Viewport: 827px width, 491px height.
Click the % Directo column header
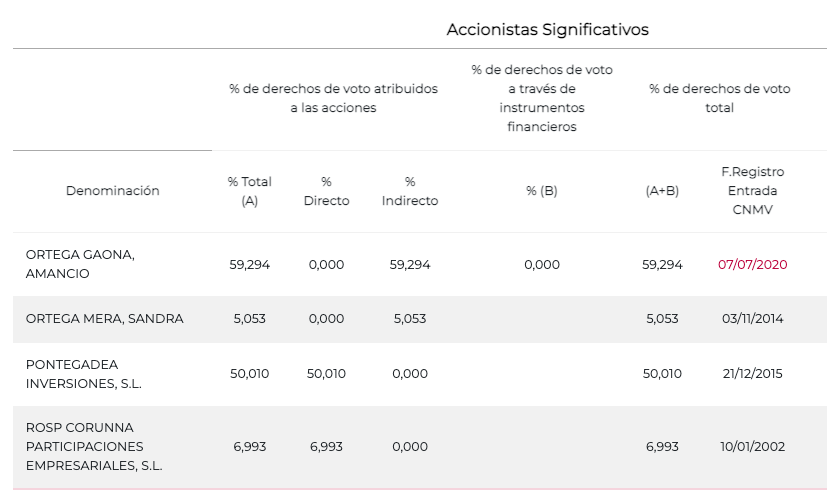326,191
